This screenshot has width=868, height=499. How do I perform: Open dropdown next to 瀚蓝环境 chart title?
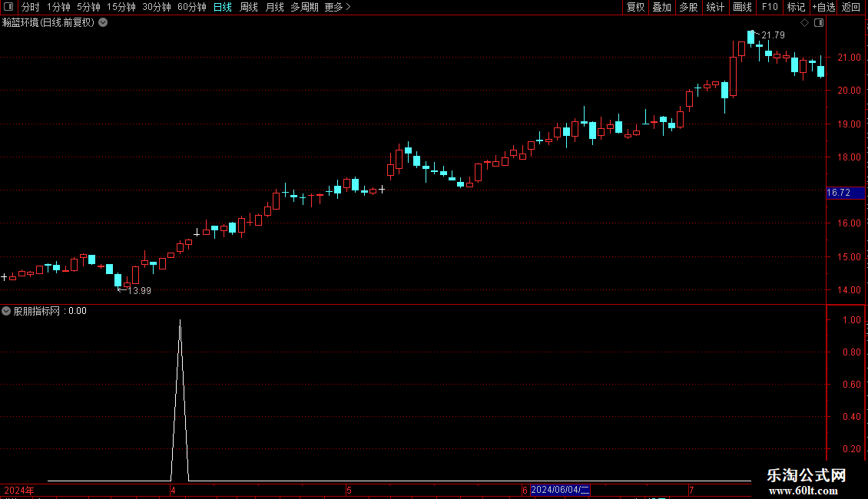103,23
